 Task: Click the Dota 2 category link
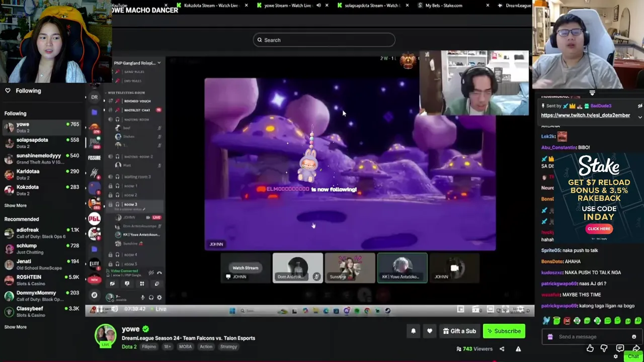(129, 346)
